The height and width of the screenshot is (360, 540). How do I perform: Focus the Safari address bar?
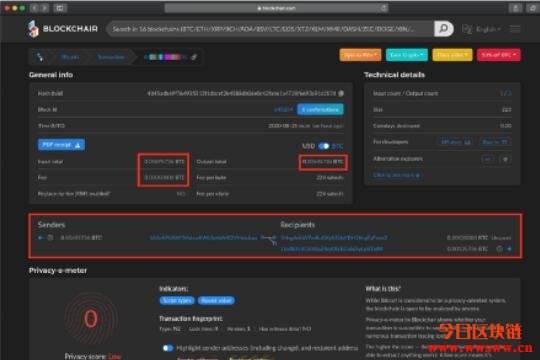coord(276,8)
